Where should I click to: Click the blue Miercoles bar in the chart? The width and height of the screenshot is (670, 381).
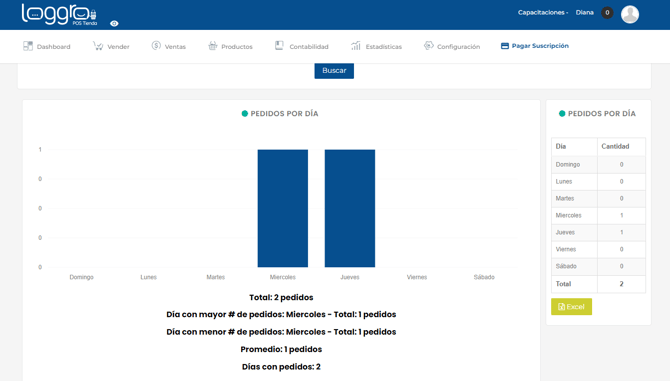[x=282, y=208]
